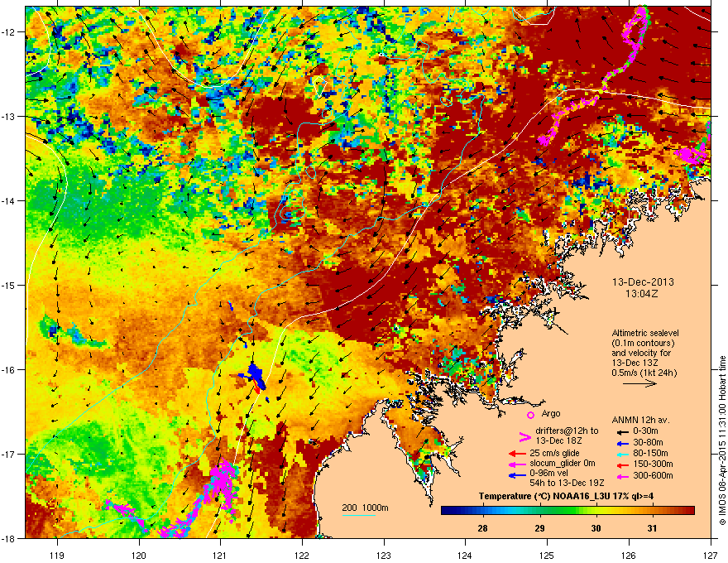
Task: Click the longitude axis label "123"
Action: coord(384,556)
